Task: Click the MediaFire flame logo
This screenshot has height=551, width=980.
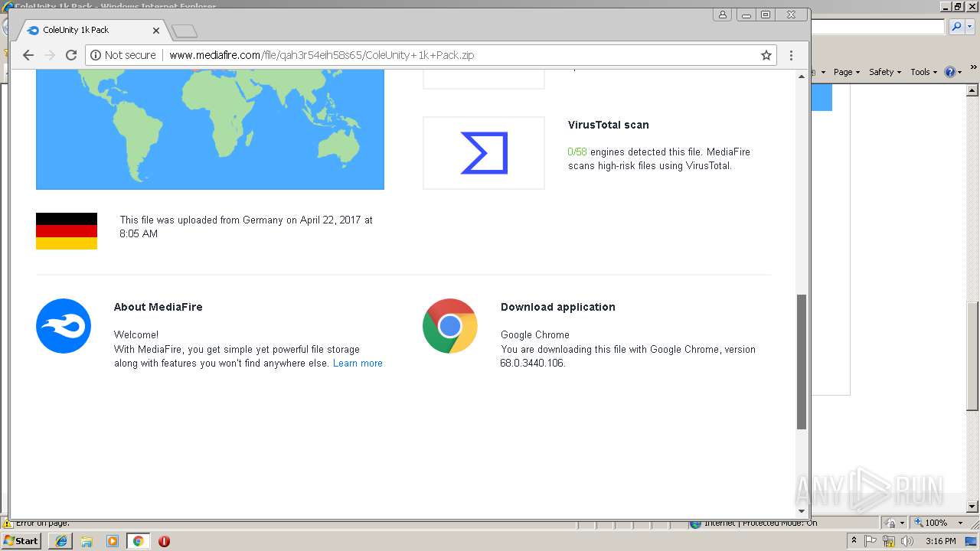Action: pos(64,326)
